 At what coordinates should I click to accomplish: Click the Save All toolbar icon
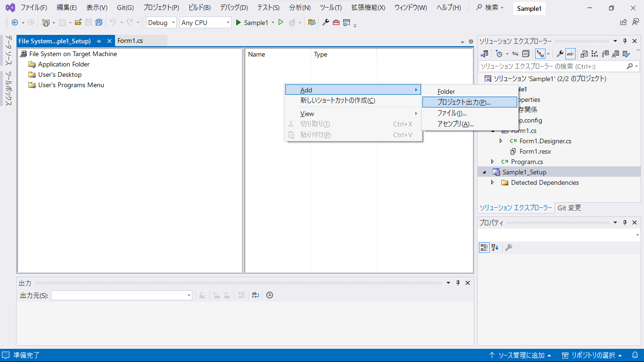[x=99, y=22]
